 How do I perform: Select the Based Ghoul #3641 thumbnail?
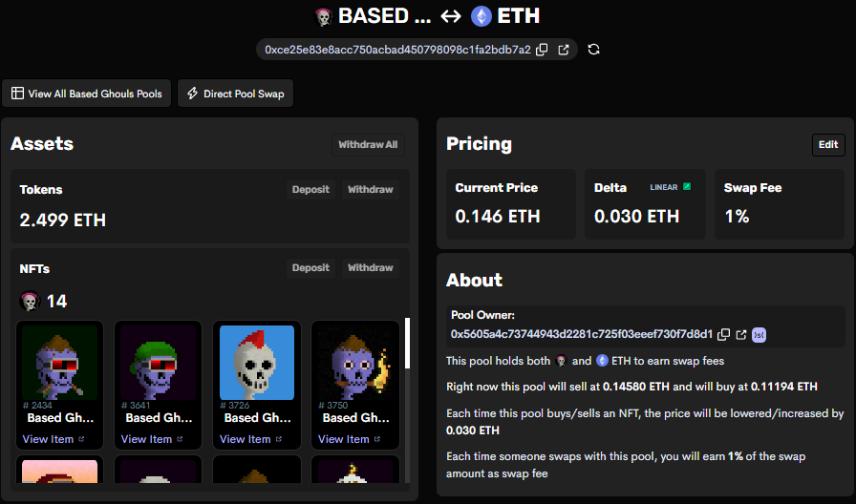pos(158,363)
